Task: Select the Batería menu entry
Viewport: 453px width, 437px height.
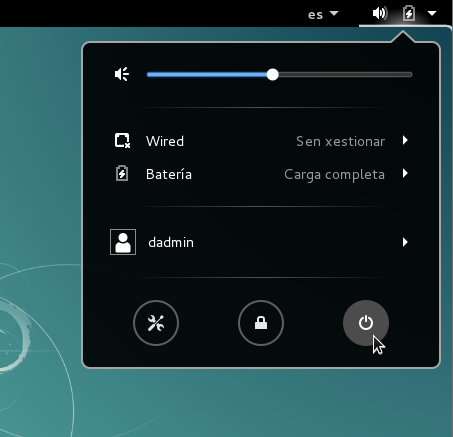Action: (261, 174)
